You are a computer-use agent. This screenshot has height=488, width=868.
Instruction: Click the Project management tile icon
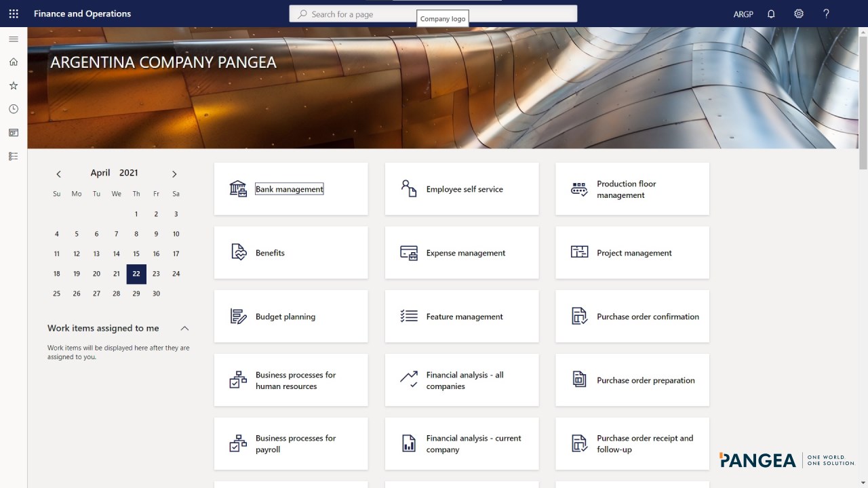tap(579, 252)
